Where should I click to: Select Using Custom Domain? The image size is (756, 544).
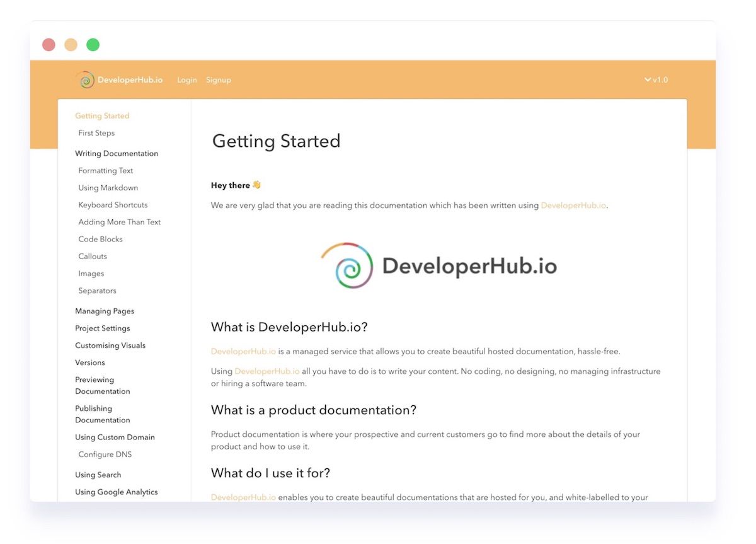[115, 437]
